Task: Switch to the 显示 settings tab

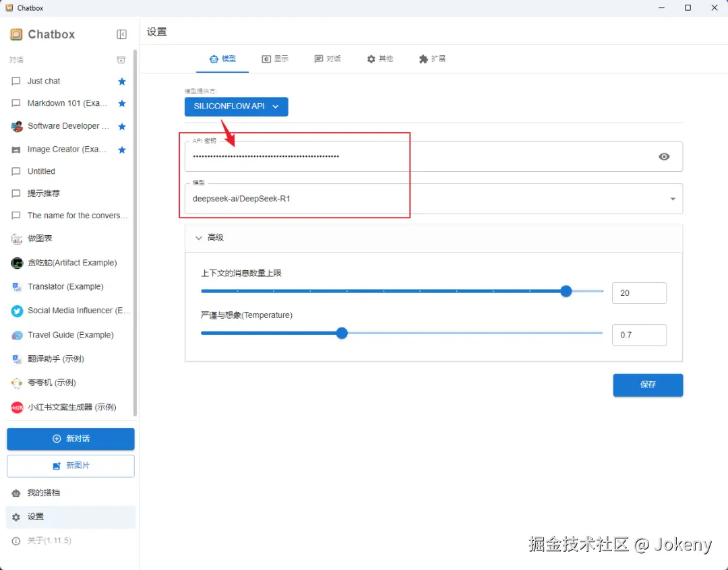Action: [x=275, y=59]
